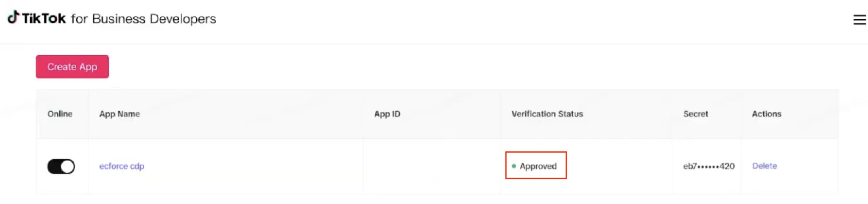Click TikTok for Business Developers title

[112, 18]
